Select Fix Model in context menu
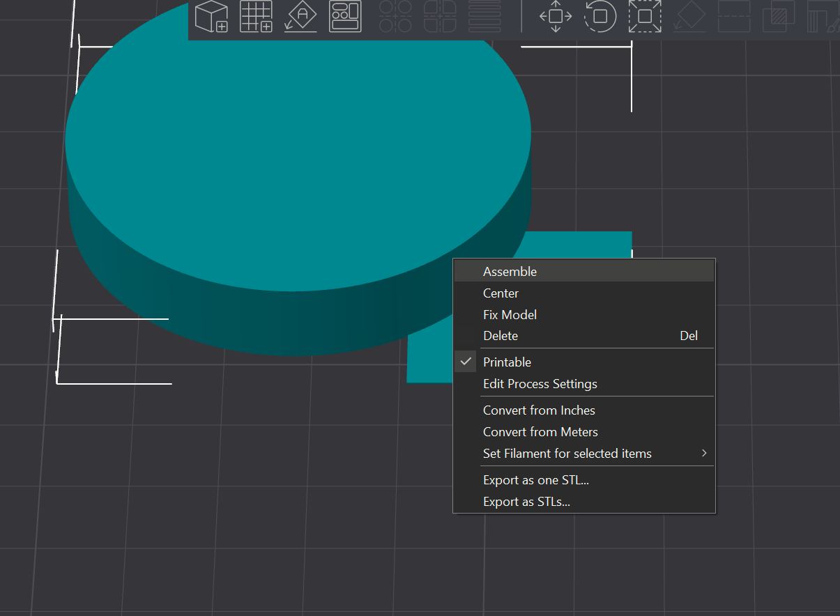 click(584, 315)
